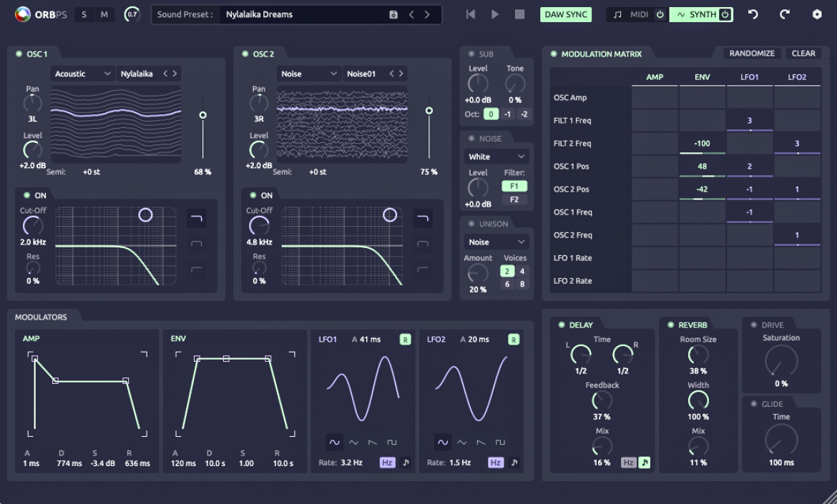Select bottom high-pass filter shape for OSC 2
Viewport: 837px width, 504px height.
coord(423,270)
